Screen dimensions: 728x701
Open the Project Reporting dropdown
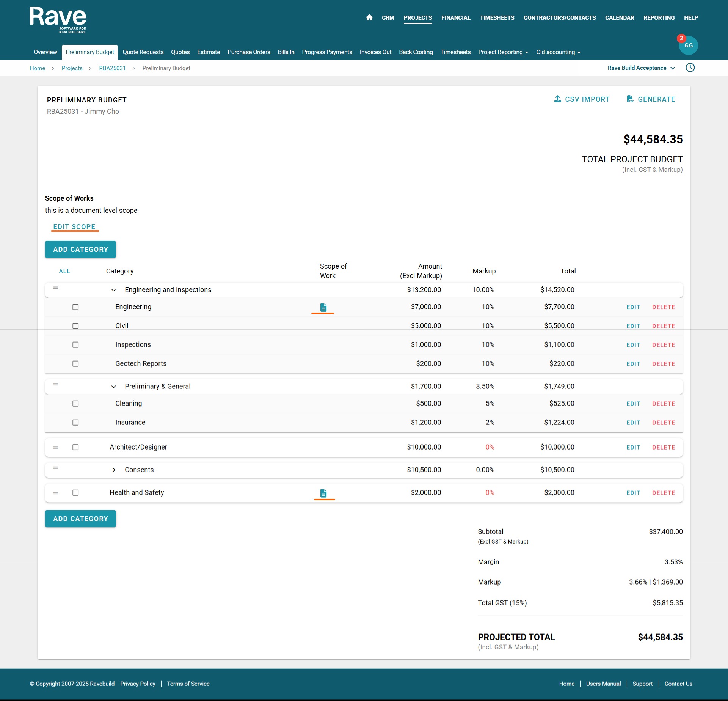pos(503,52)
